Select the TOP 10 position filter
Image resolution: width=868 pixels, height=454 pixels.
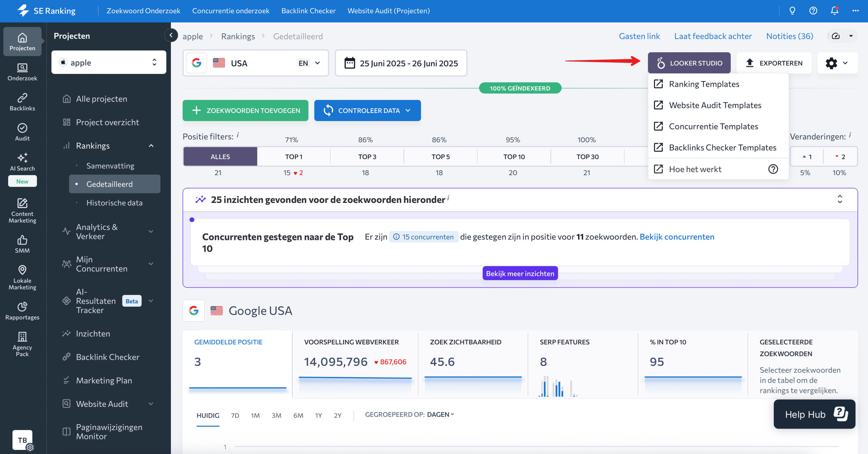514,156
